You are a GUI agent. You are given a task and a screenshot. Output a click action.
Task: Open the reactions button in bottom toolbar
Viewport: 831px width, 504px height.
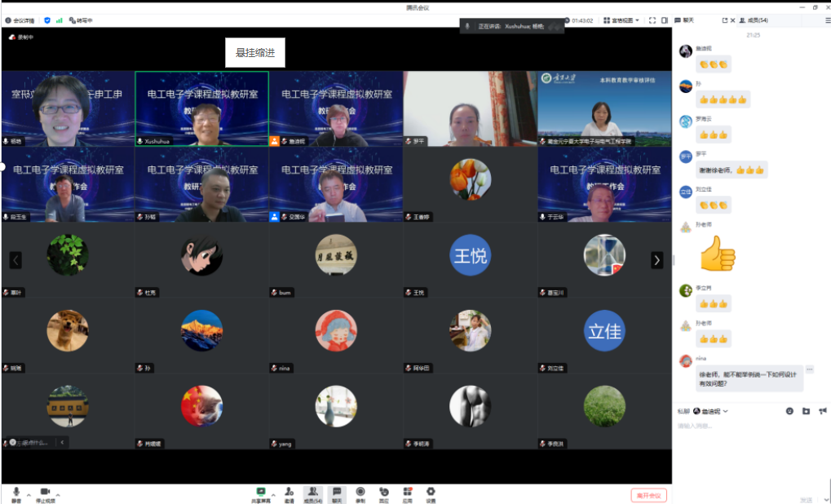[x=384, y=495]
